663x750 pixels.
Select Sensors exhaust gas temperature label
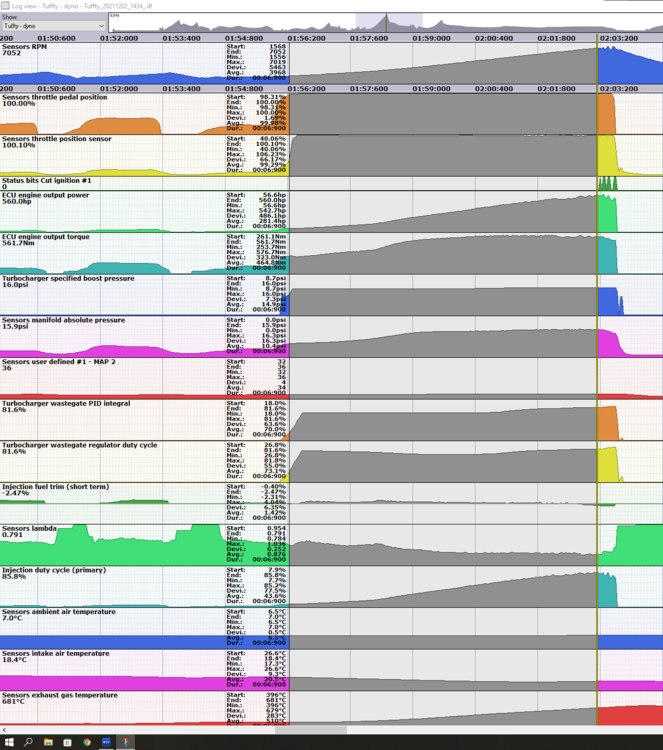click(60, 695)
